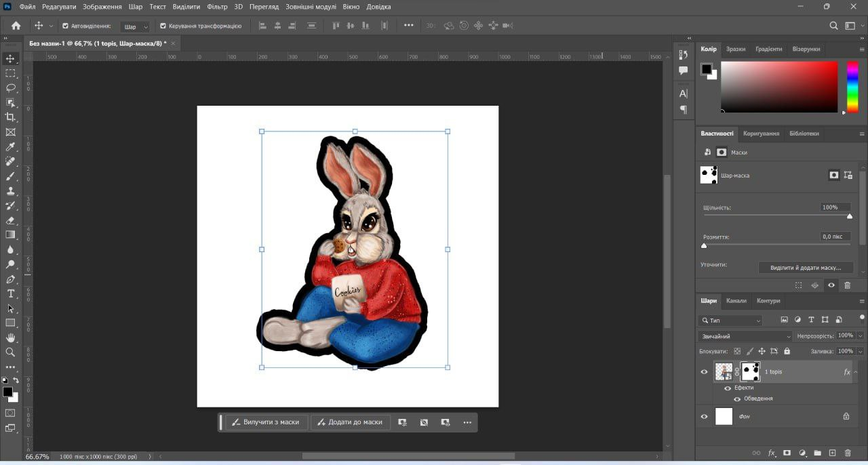The image size is (868, 465).
Task: Click the hue spectrum slider strip
Action: click(x=852, y=87)
